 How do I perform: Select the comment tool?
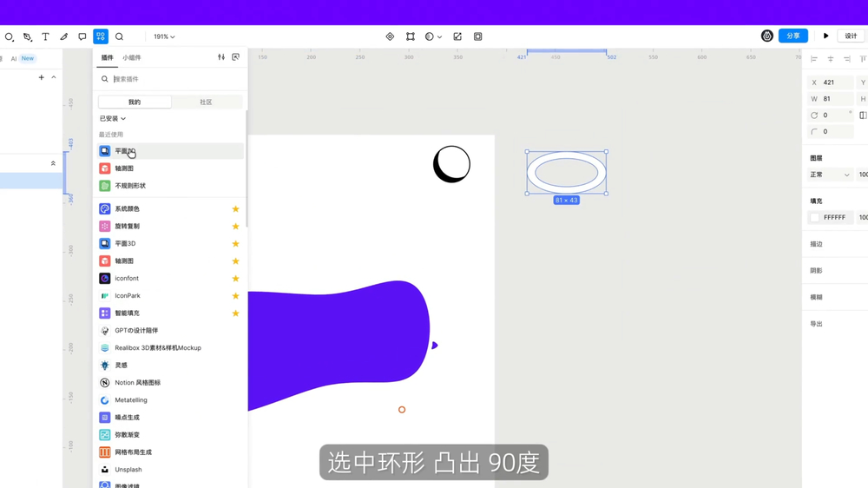[x=82, y=36]
